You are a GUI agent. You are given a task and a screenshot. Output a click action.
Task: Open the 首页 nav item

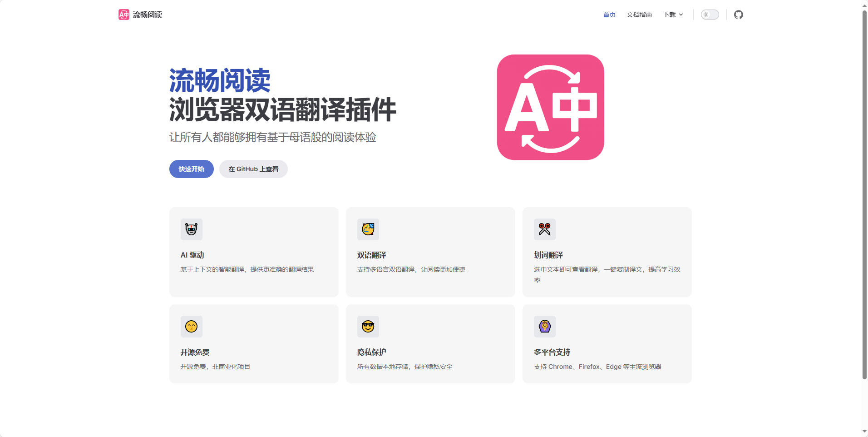609,15
